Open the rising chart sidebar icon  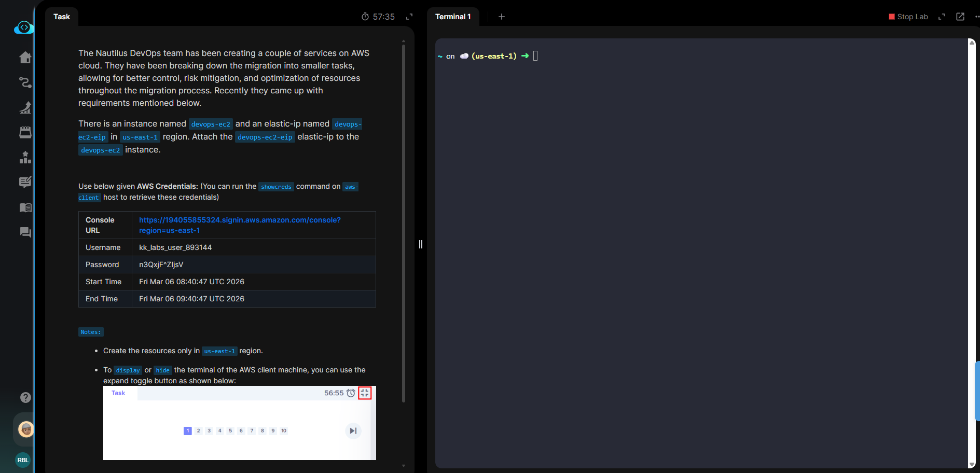tap(25, 107)
